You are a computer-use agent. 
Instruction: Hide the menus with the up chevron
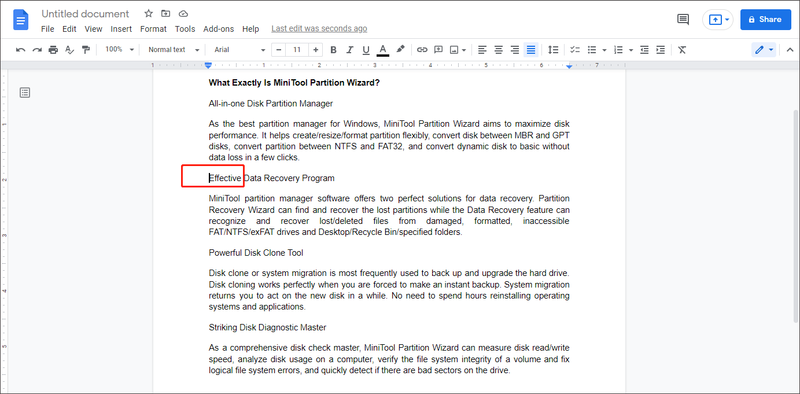click(790, 50)
